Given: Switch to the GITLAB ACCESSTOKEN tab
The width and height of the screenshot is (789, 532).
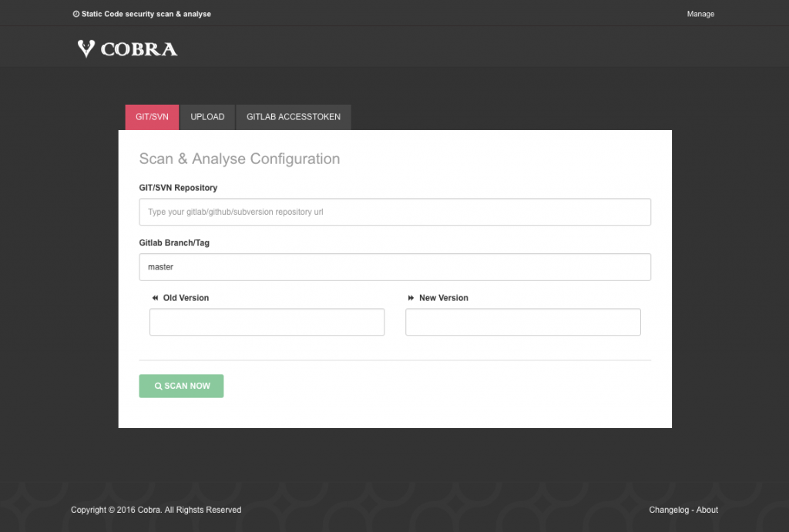Looking at the screenshot, I should [x=294, y=117].
